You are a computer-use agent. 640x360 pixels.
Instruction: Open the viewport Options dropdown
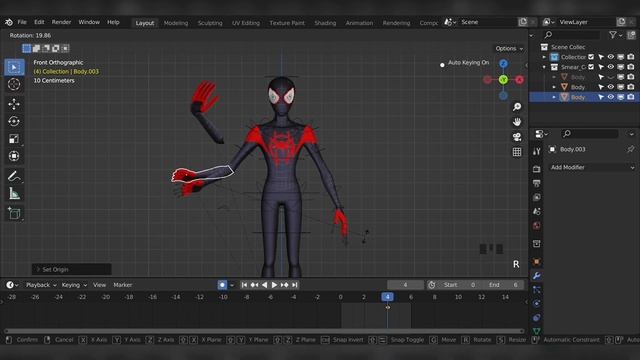click(x=509, y=49)
